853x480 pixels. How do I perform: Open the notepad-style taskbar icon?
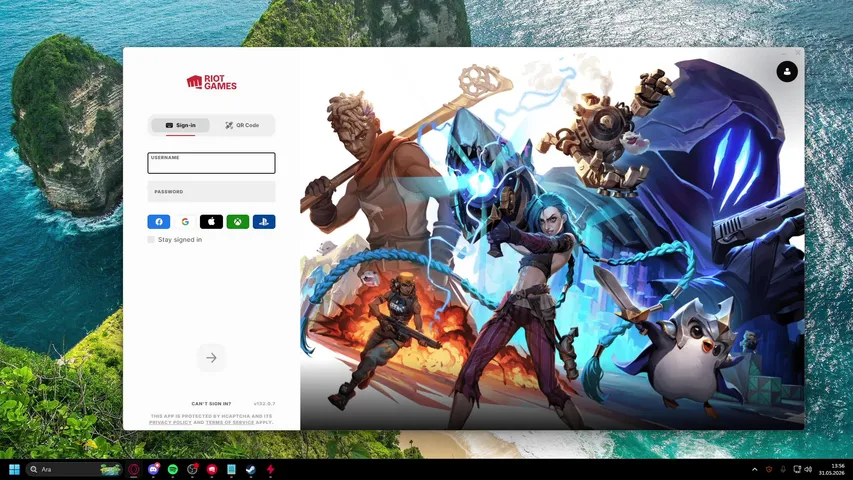[x=231, y=469]
